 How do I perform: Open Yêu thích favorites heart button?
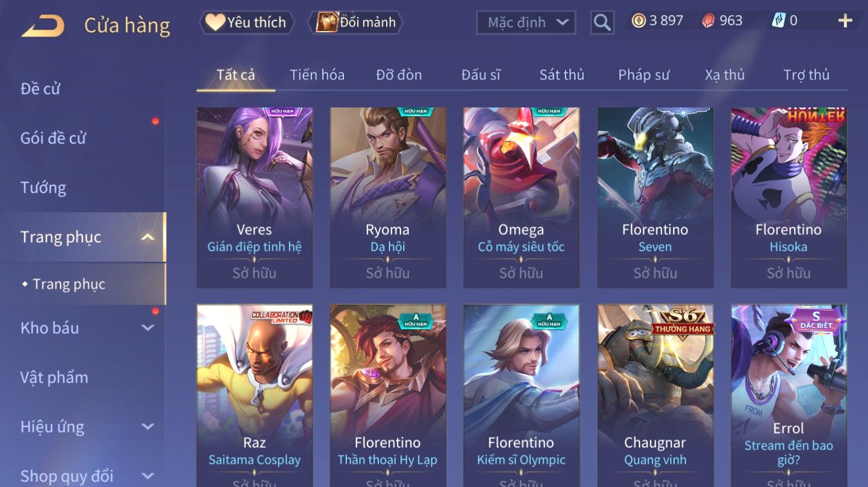(246, 23)
